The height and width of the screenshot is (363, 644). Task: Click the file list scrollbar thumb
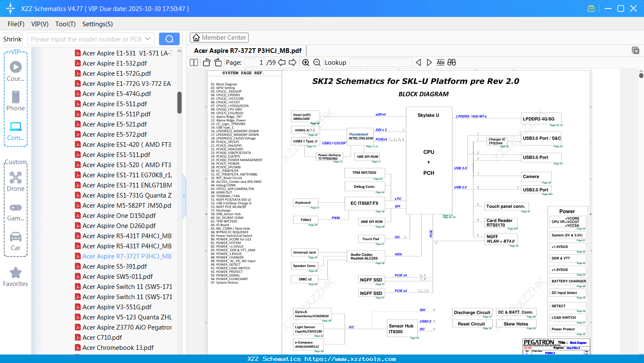click(x=179, y=102)
